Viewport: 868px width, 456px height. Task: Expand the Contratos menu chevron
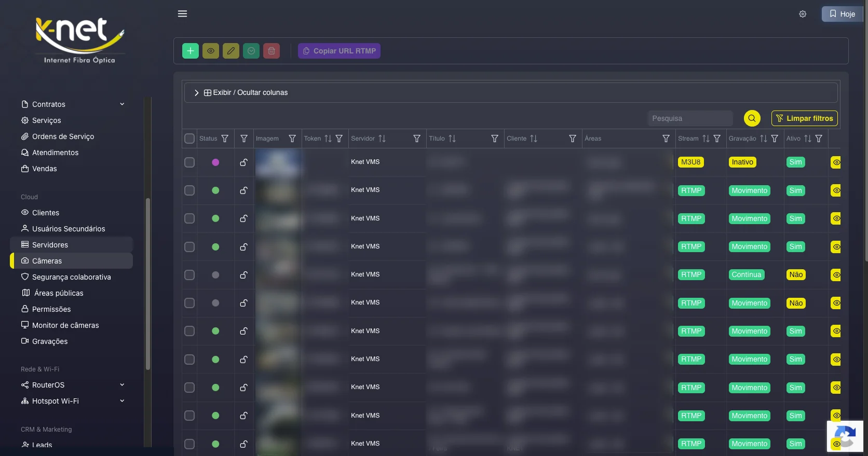pyautogui.click(x=122, y=104)
